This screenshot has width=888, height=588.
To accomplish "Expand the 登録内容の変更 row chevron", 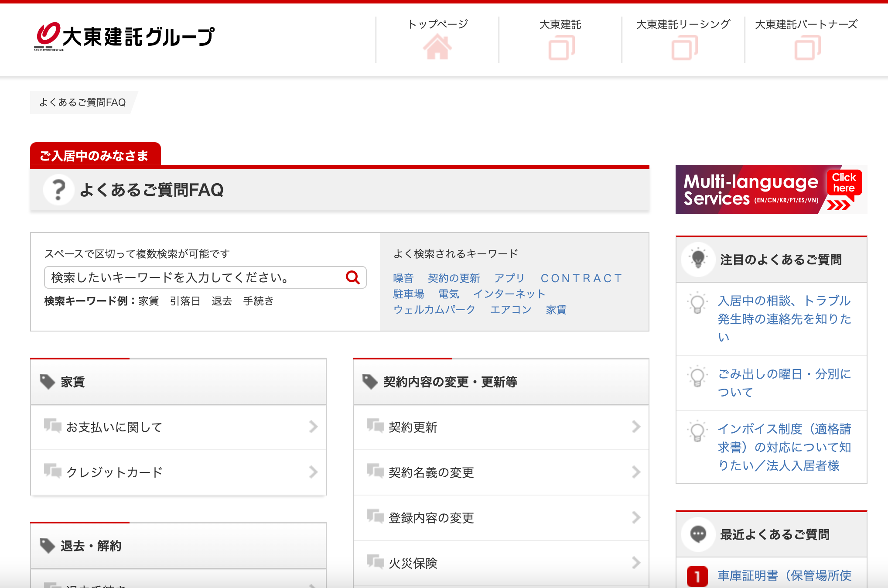I will pyautogui.click(x=636, y=517).
